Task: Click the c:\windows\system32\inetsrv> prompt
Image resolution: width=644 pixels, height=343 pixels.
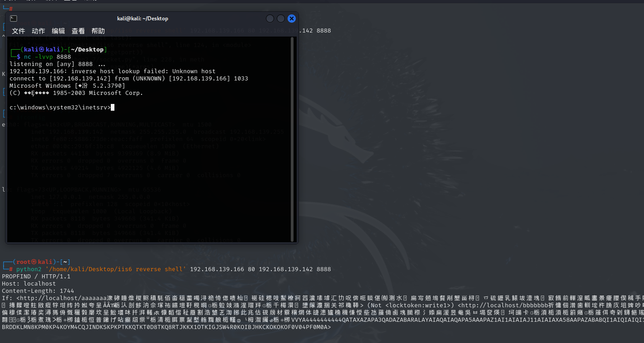Action: pos(60,108)
